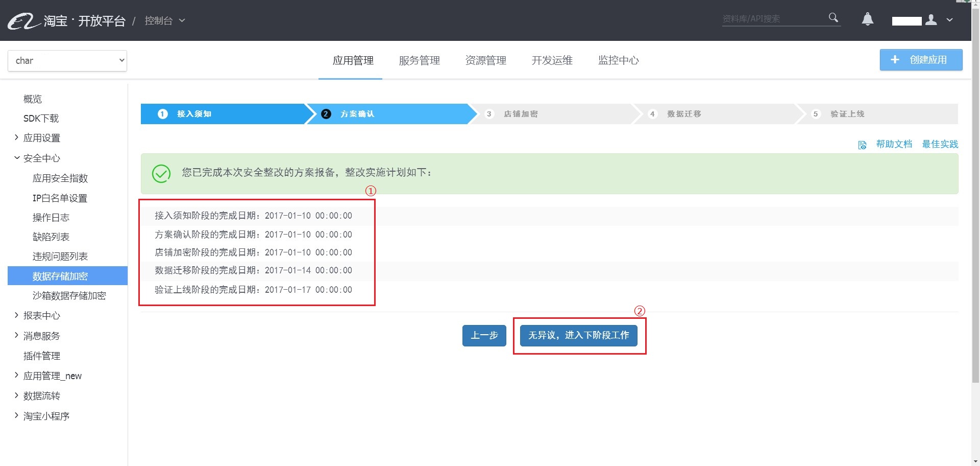
Task: Collapse the 安全中心 section
Action: [16, 158]
